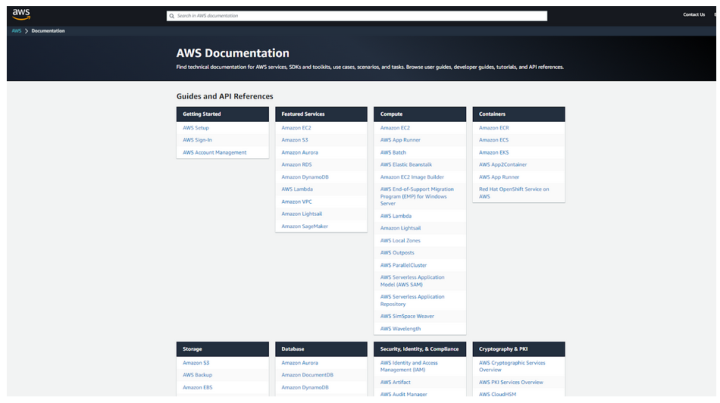Click the AWS logo icon
Screen dimensions: 720x403
tap(21, 14)
